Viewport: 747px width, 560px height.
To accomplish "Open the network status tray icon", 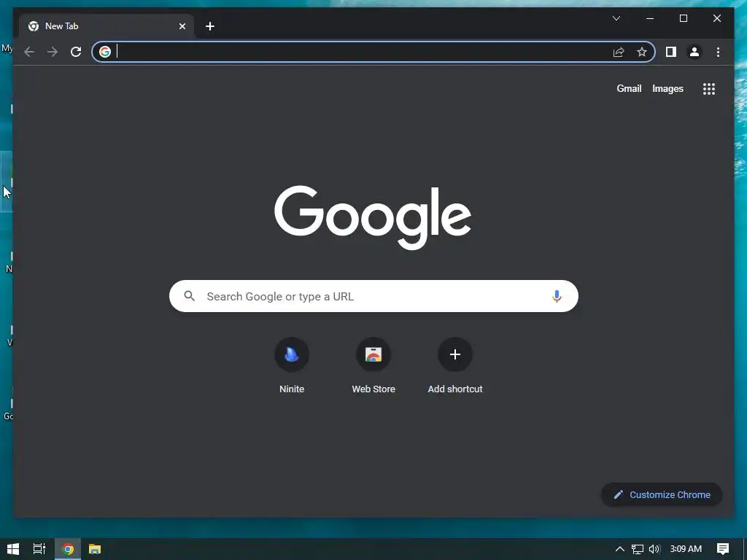I will [637, 549].
